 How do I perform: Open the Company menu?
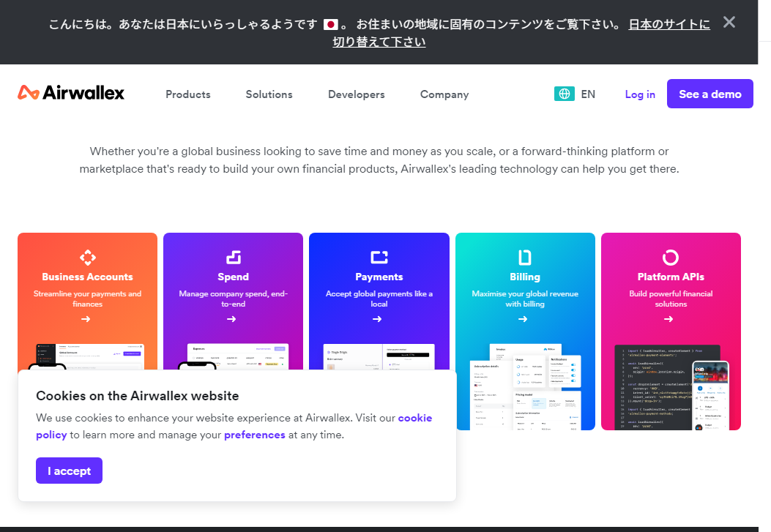(444, 94)
